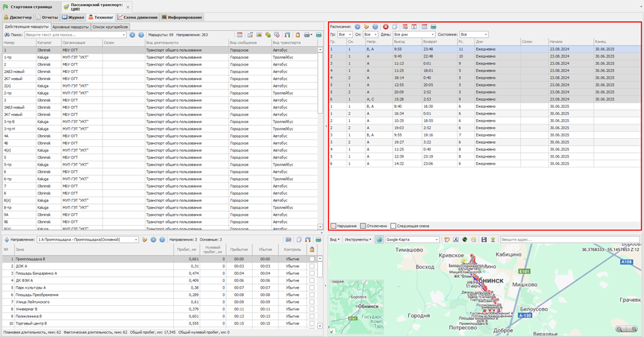Check the control box for Парк культуры А
Viewport: 644px width, 337px height.
point(312,287)
